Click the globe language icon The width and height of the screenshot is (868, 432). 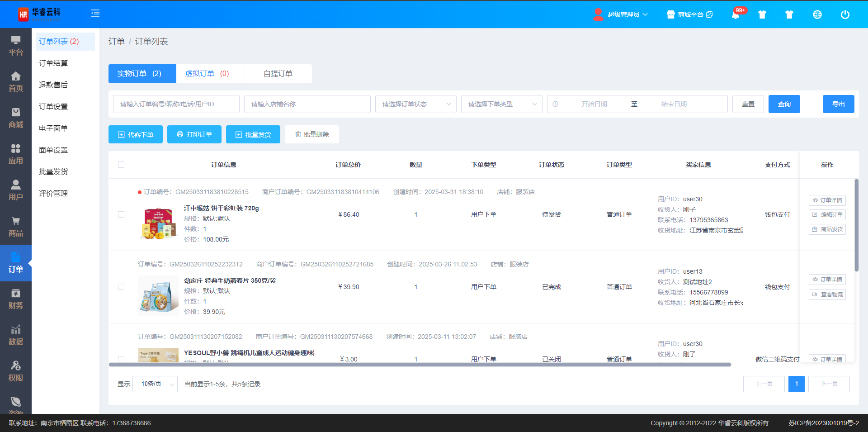tap(817, 14)
